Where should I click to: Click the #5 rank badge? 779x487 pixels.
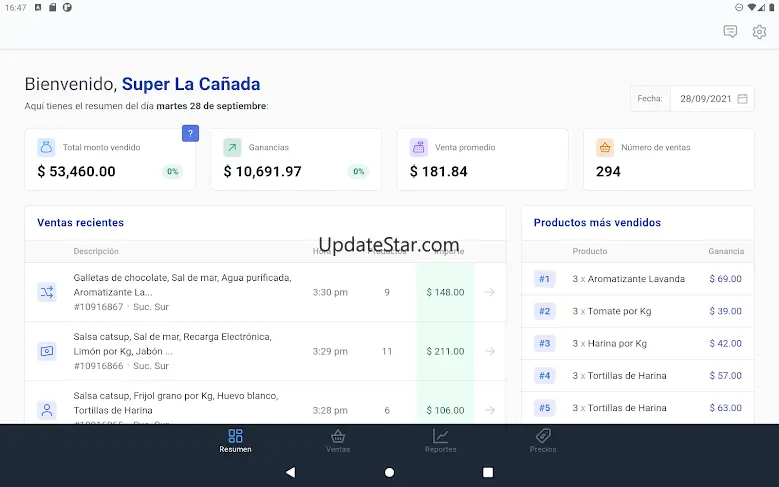pos(545,408)
